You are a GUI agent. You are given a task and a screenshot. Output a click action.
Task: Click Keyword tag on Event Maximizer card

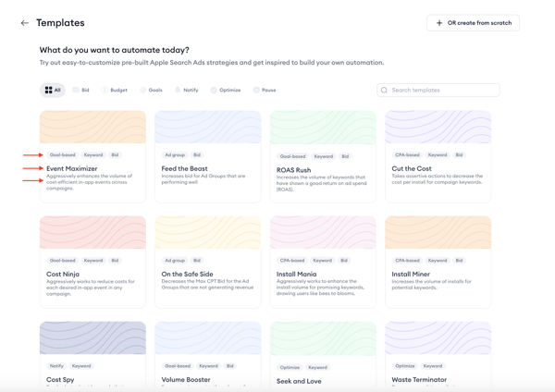pyautogui.click(x=93, y=155)
